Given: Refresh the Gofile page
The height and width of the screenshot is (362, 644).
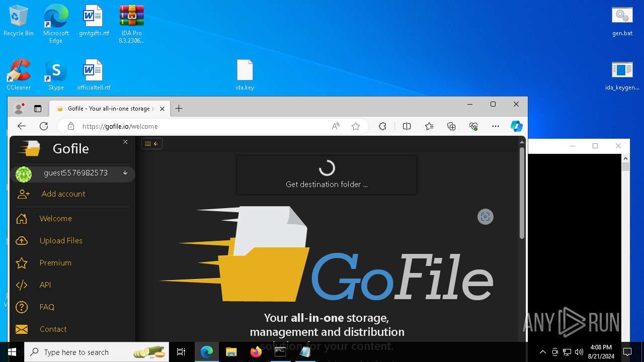Looking at the screenshot, I should pyautogui.click(x=44, y=126).
